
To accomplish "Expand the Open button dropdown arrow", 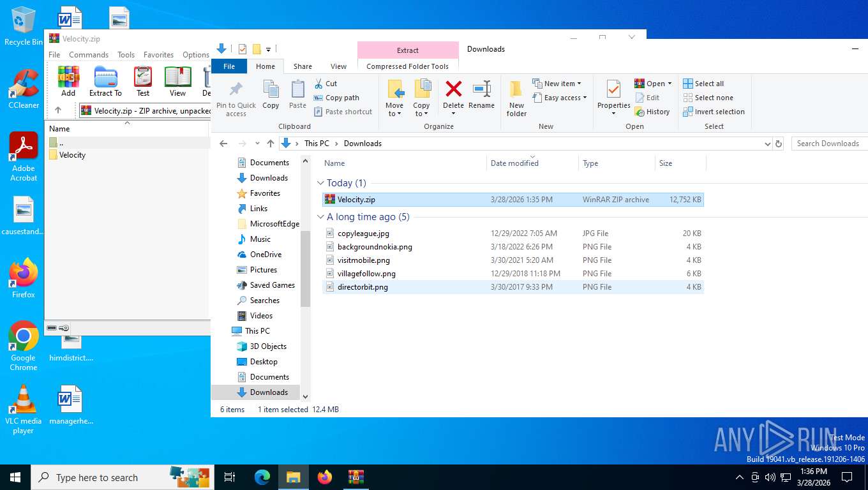I will [670, 84].
